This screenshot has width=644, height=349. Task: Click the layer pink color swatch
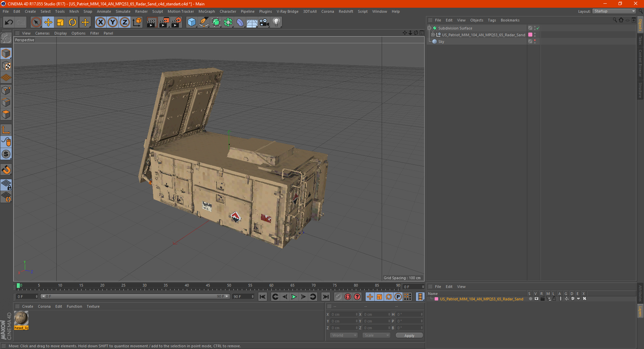pos(436,299)
